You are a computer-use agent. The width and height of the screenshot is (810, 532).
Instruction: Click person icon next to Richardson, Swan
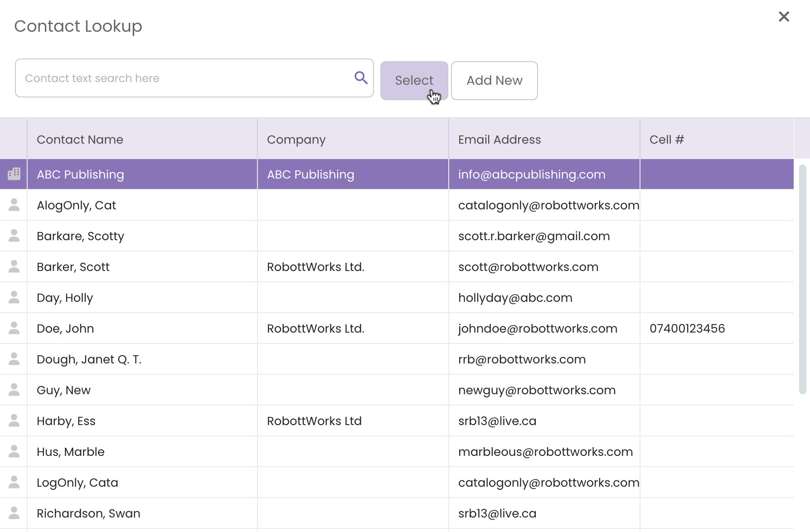[x=14, y=513]
